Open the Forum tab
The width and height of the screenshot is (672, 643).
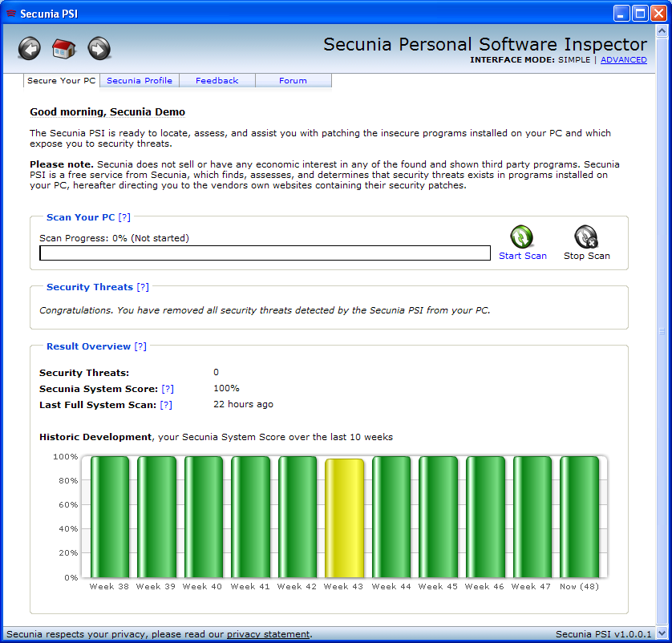click(293, 80)
